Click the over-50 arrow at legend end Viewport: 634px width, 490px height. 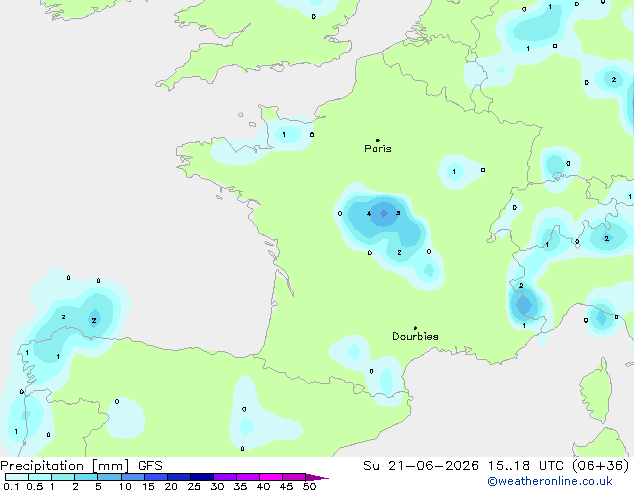317,477
